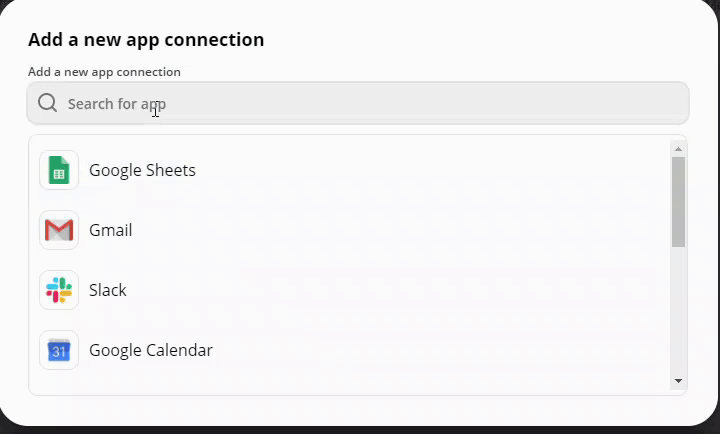Select the Google Calendar text label
The height and width of the screenshot is (434, 720).
151,350
